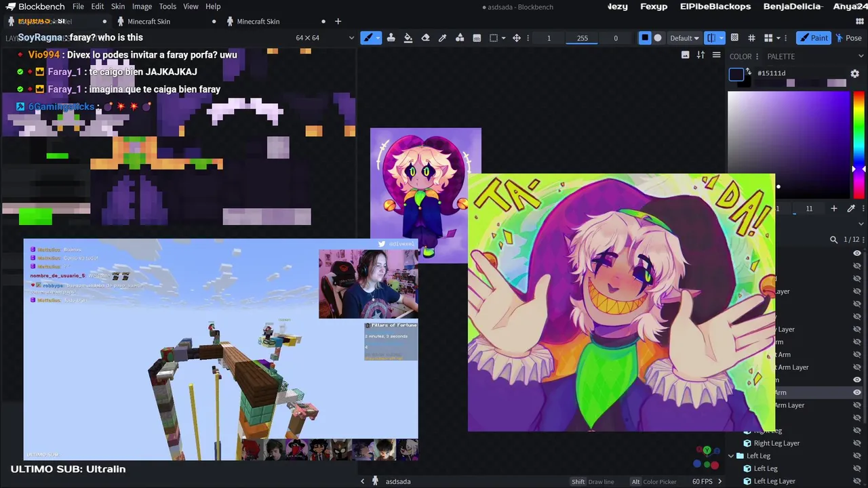This screenshot has height=488, width=868.
Task: Click the sort arrows icon above color panel
Action: click(x=701, y=55)
